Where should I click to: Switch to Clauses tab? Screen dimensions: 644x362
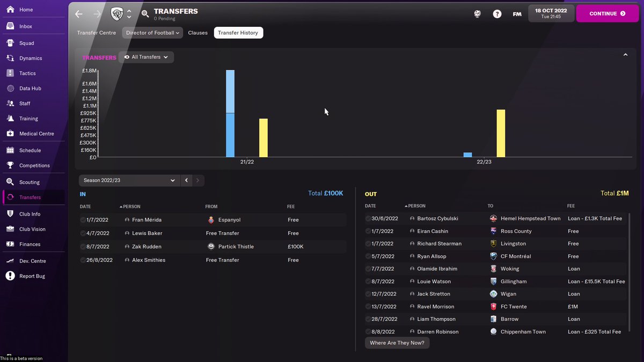[x=197, y=33]
